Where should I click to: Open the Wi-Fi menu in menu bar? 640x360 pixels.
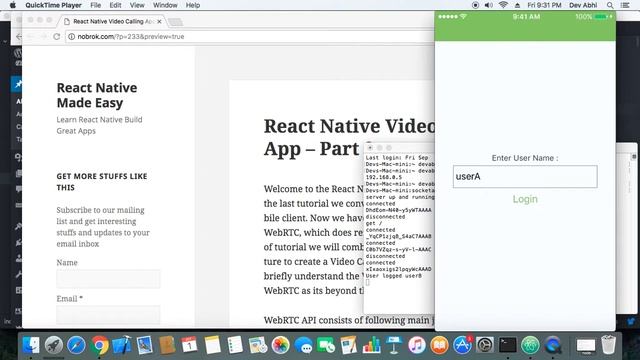point(503,5)
